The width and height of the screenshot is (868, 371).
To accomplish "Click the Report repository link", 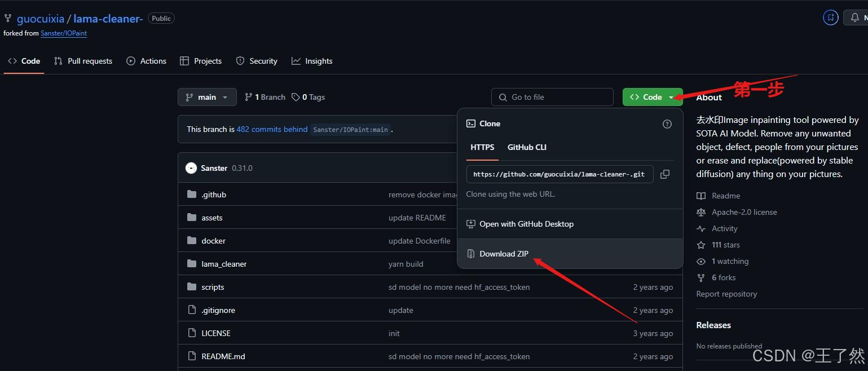I will [726, 294].
